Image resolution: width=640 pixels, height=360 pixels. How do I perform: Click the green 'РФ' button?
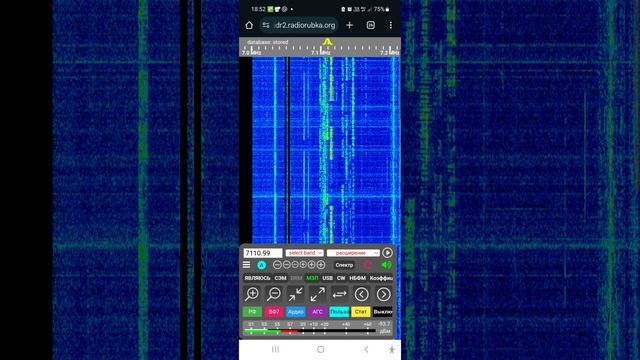click(252, 312)
